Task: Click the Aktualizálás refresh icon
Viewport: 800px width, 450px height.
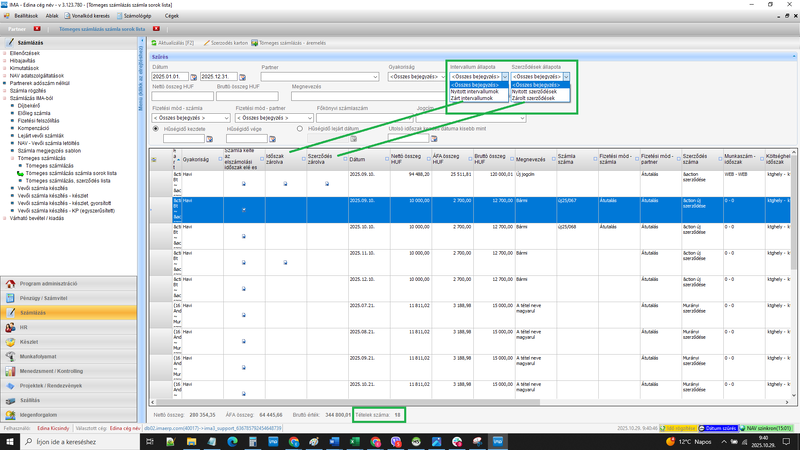Action: pos(154,43)
